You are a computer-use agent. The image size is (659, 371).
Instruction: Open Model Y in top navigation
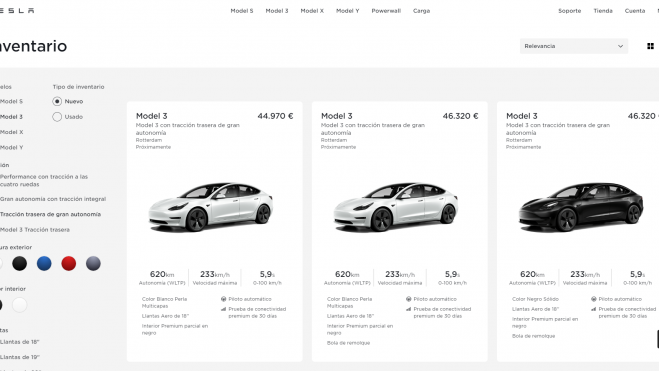coord(348,11)
